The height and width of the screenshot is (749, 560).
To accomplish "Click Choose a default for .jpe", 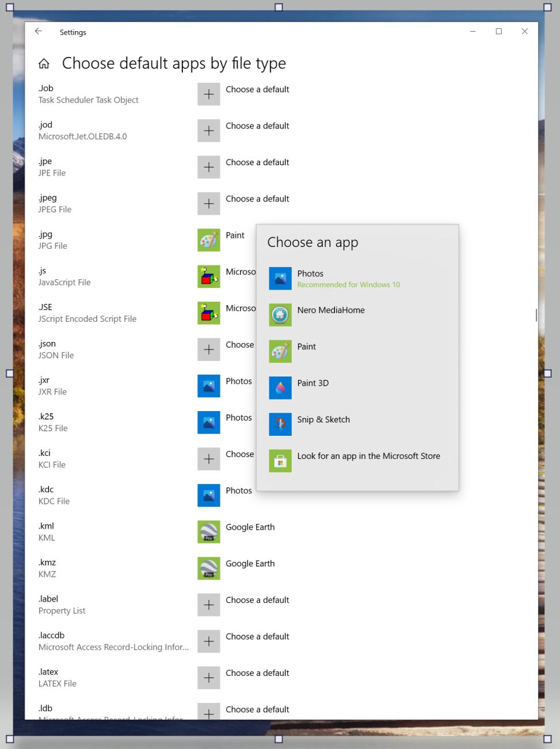I will click(257, 162).
